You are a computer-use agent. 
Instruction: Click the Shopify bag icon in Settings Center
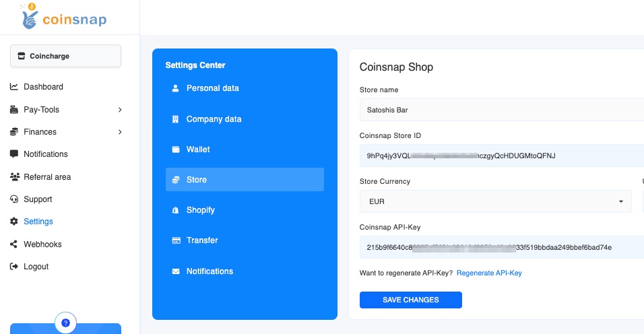point(176,210)
